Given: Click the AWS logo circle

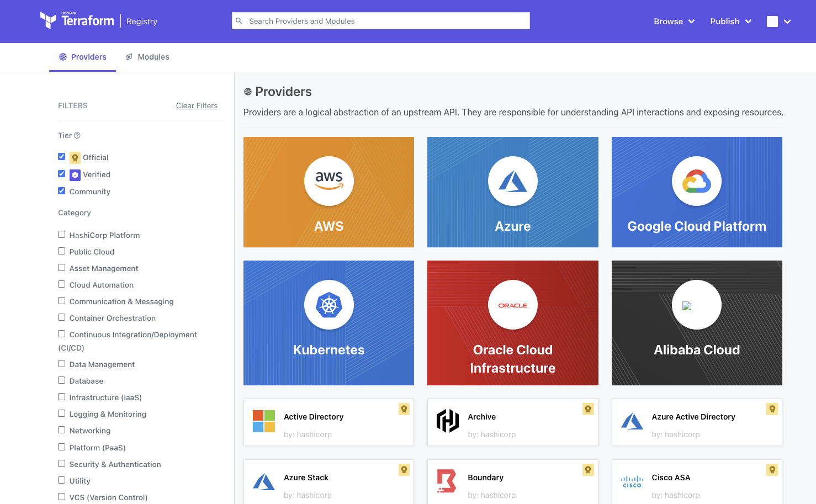Looking at the screenshot, I should click(329, 181).
